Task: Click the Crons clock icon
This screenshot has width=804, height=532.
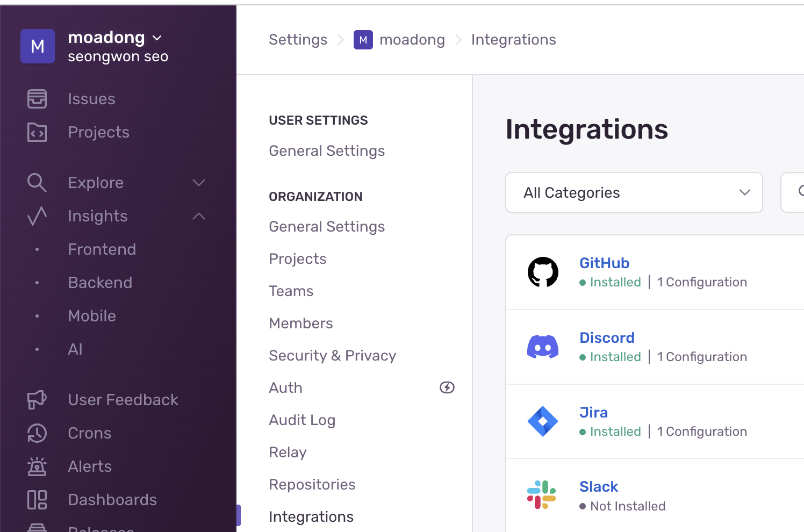Action: (x=37, y=433)
